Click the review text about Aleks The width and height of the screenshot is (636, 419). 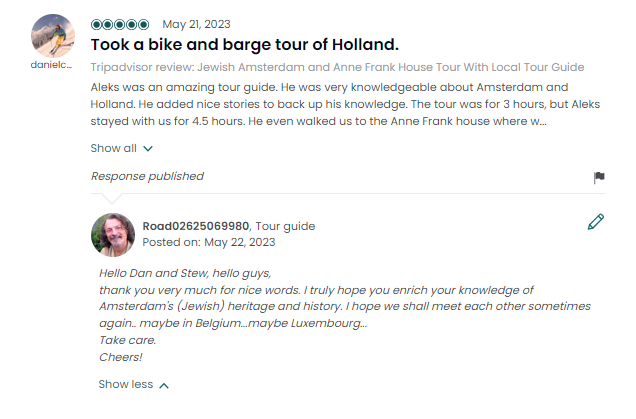[x=345, y=104]
